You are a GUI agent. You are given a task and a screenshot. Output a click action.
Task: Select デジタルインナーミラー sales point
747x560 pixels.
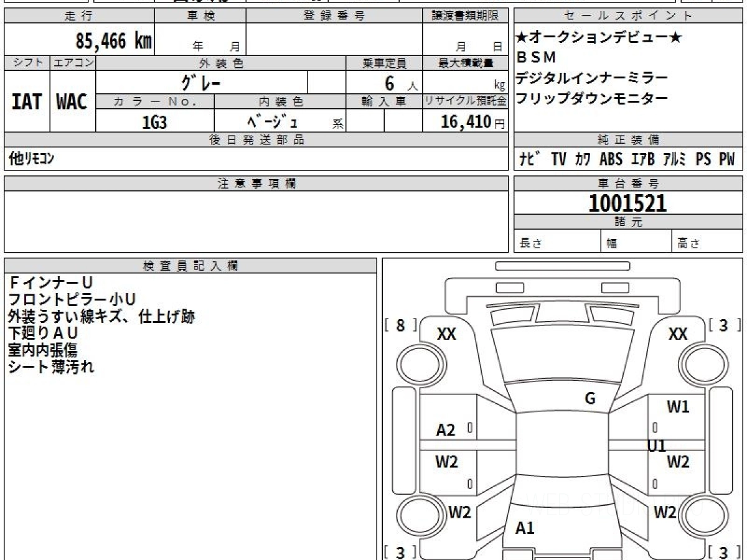[591, 78]
